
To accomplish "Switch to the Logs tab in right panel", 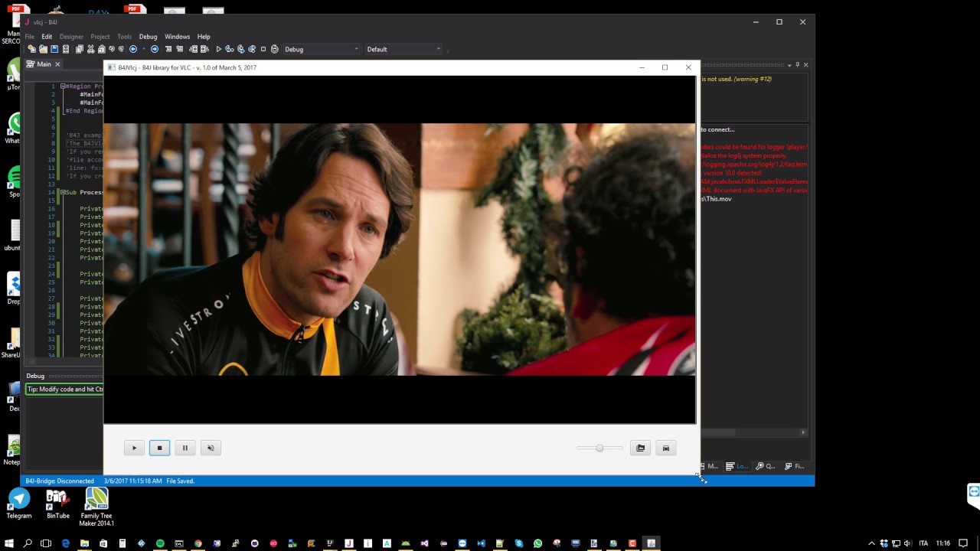I will (x=737, y=466).
